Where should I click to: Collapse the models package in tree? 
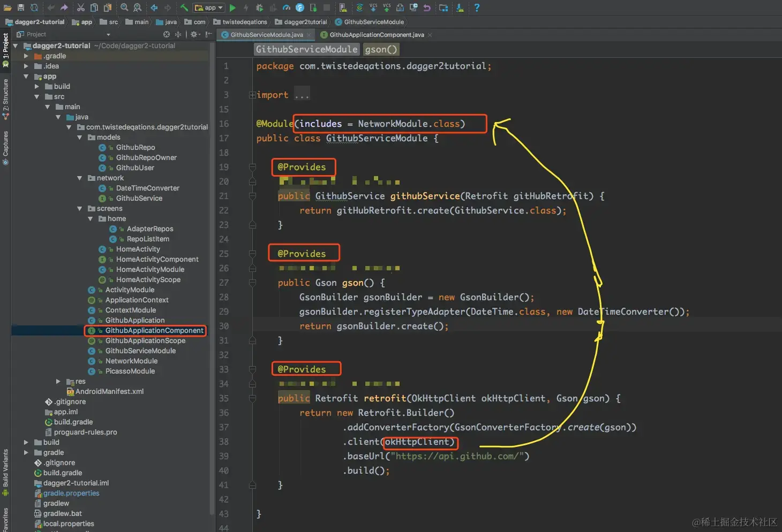80,138
